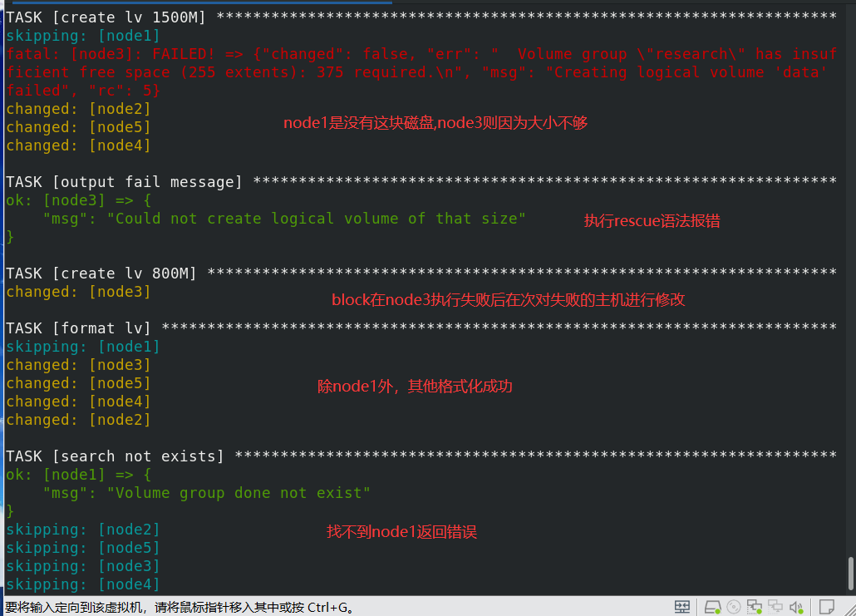Click the 'TASK [create lv 800M]' line
856x616 pixels.
click(x=421, y=273)
